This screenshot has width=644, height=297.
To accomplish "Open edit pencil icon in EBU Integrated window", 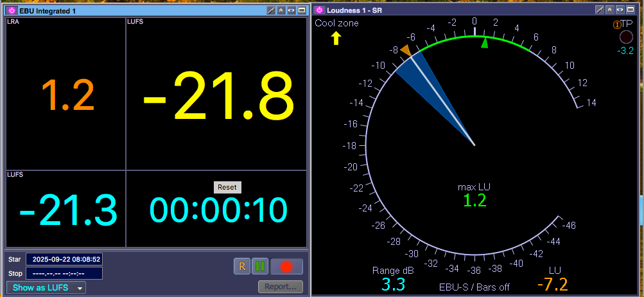I will click(x=271, y=10).
